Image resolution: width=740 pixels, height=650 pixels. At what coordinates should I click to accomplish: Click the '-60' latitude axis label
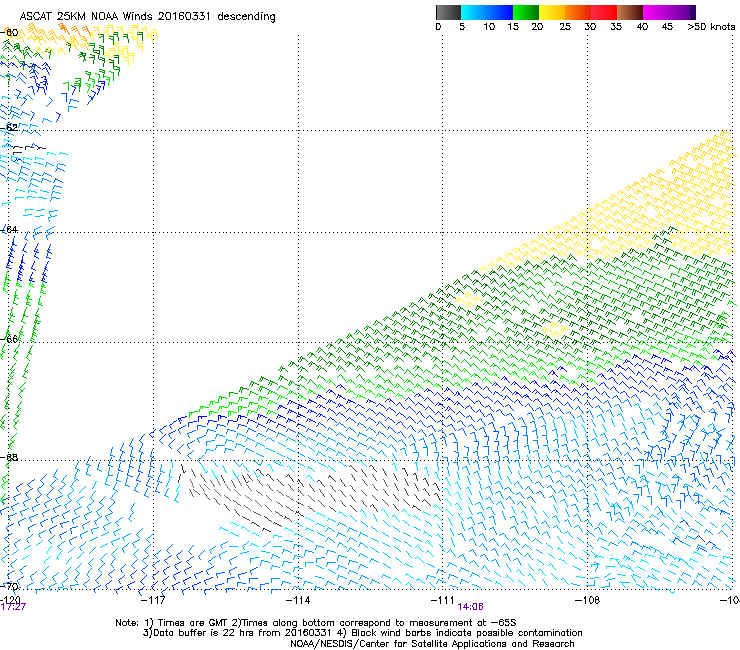pyautogui.click(x=9, y=32)
